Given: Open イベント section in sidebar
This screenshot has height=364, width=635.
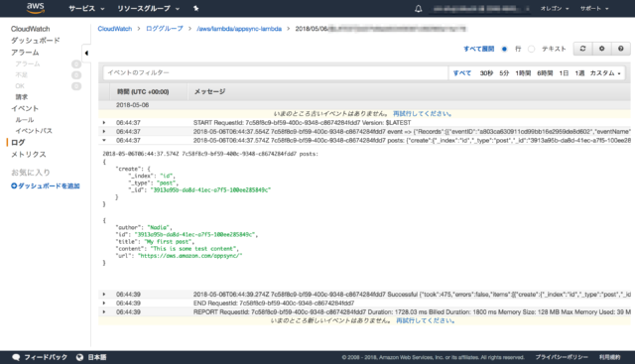Looking at the screenshot, I should [x=25, y=108].
